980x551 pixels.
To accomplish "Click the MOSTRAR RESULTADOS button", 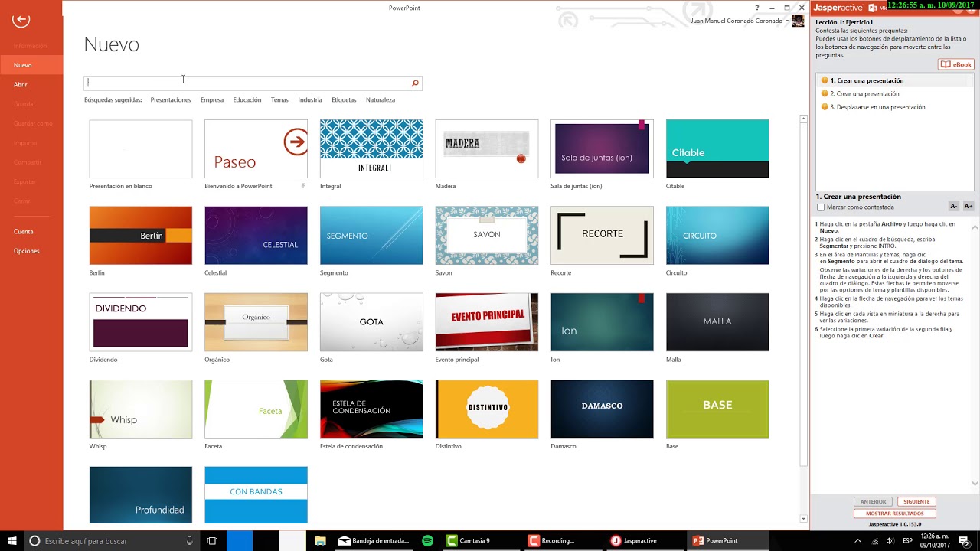I will pyautogui.click(x=895, y=514).
